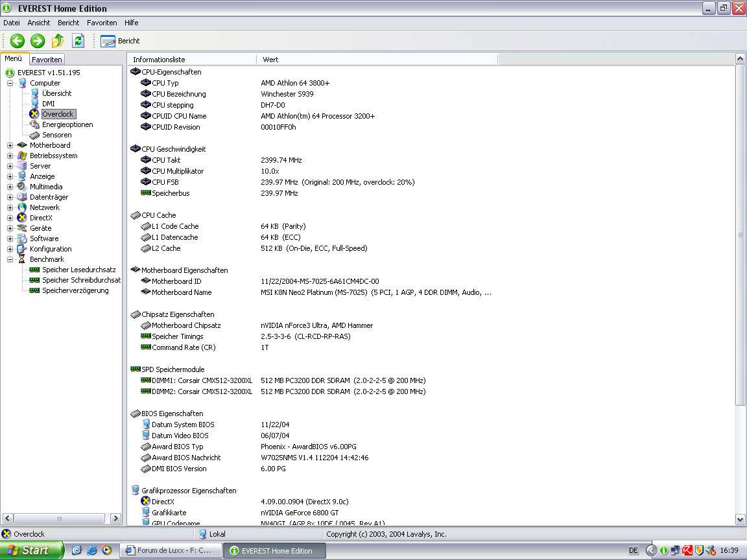Click the DirectX icon in Grafikprozessor Eigenschaften

(x=146, y=501)
